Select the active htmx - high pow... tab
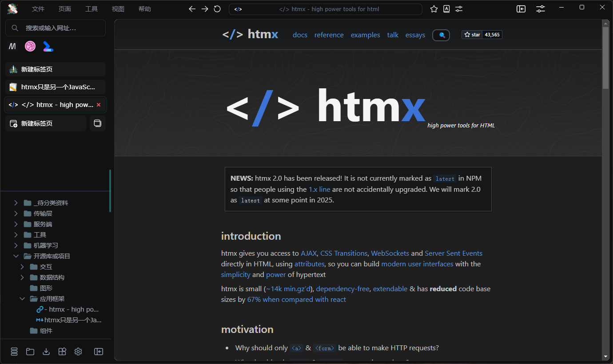The height and width of the screenshot is (364, 613). [56, 105]
